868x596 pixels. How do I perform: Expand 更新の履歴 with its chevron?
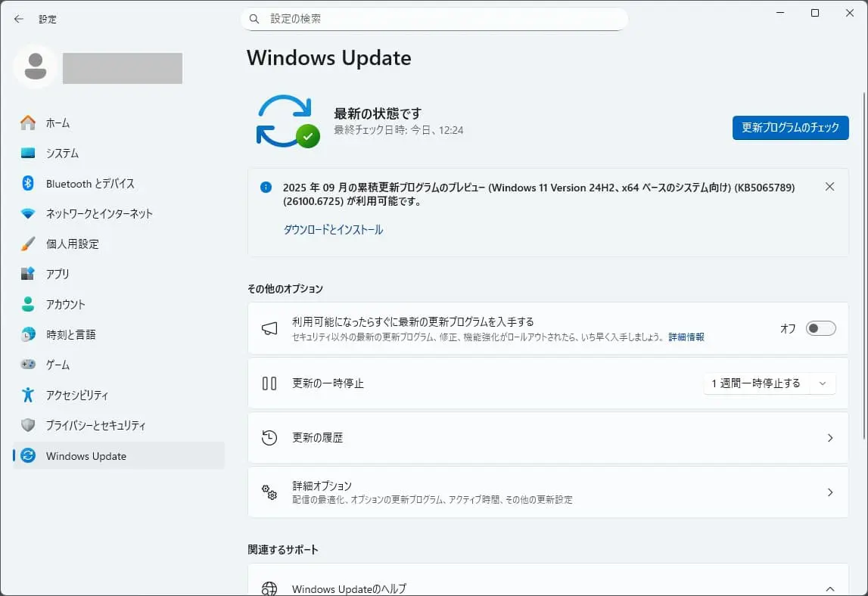coord(829,438)
